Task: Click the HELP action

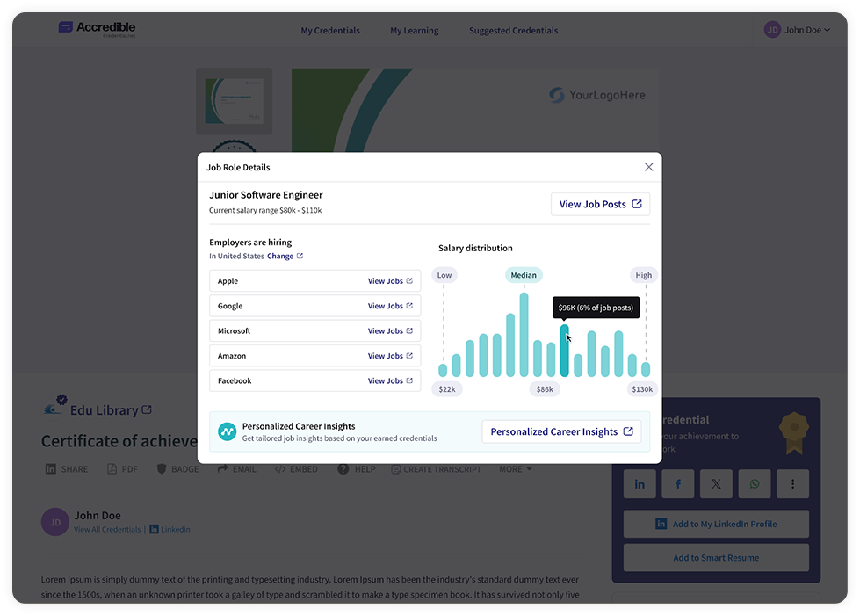Action: [x=357, y=469]
